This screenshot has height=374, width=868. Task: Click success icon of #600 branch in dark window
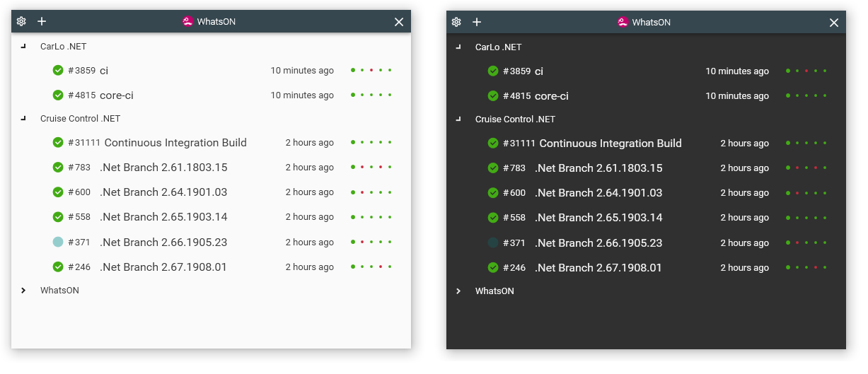click(493, 192)
